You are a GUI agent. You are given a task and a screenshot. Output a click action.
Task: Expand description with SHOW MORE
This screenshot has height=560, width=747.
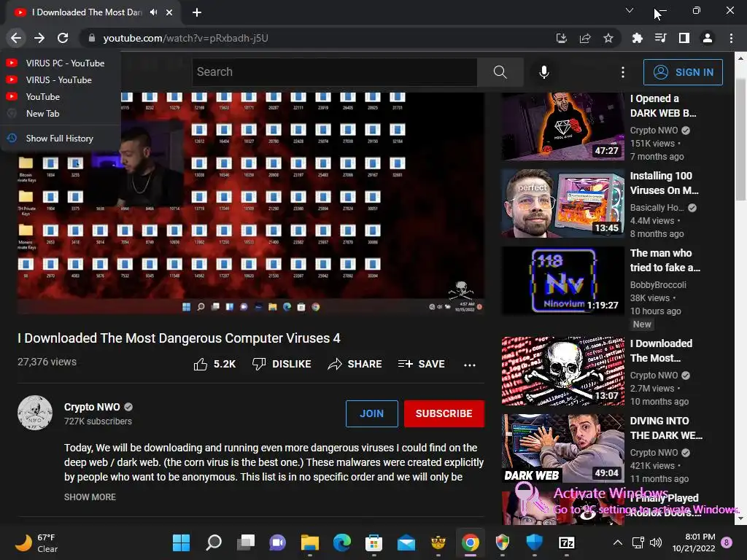point(90,497)
